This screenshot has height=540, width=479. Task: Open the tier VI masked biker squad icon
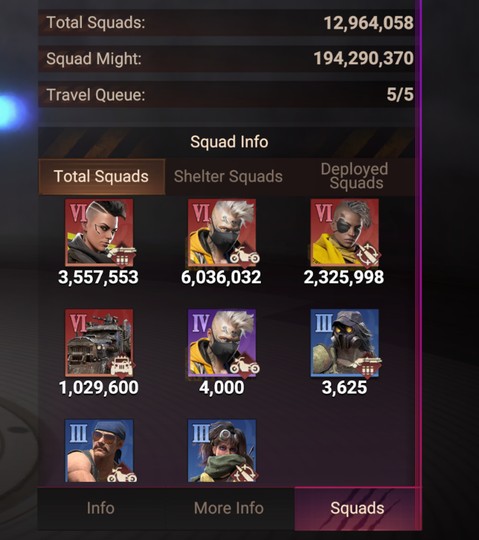[222, 233]
